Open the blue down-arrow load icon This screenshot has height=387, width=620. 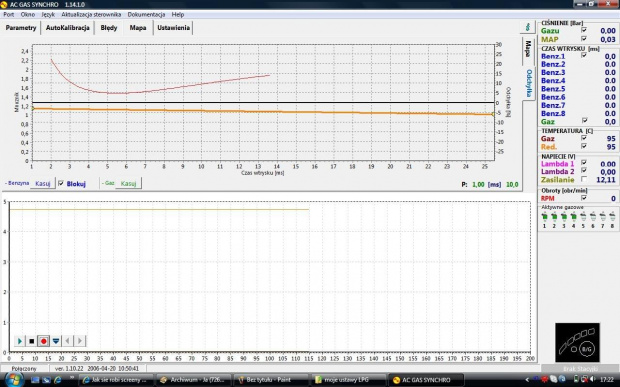(56, 341)
